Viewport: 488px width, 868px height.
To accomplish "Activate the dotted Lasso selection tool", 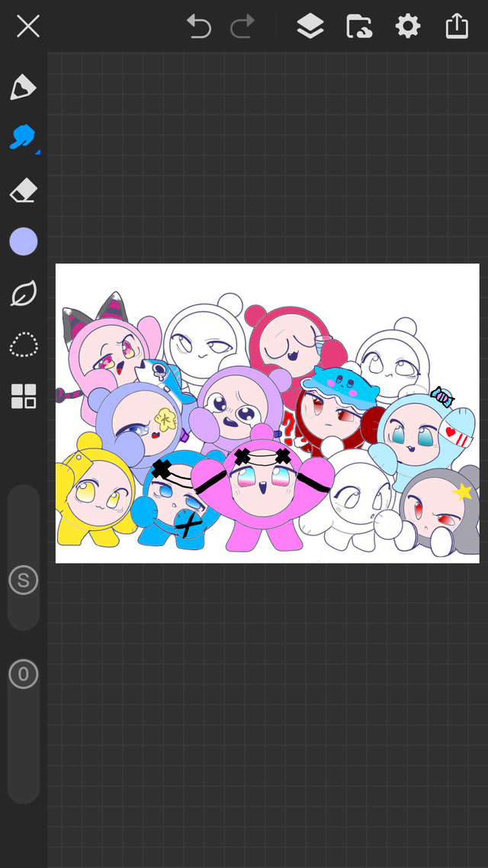I will (x=23, y=345).
